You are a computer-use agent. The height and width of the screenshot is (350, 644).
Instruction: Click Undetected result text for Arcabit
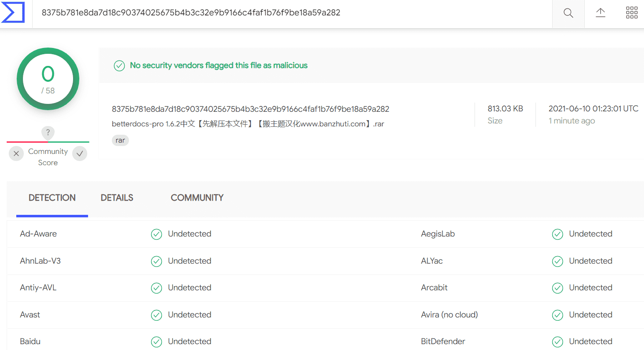591,287
